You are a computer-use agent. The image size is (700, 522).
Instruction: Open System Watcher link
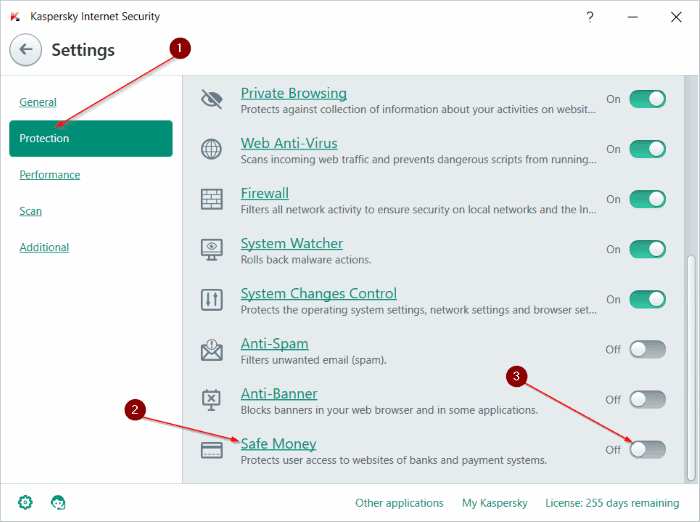pos(292,243)
